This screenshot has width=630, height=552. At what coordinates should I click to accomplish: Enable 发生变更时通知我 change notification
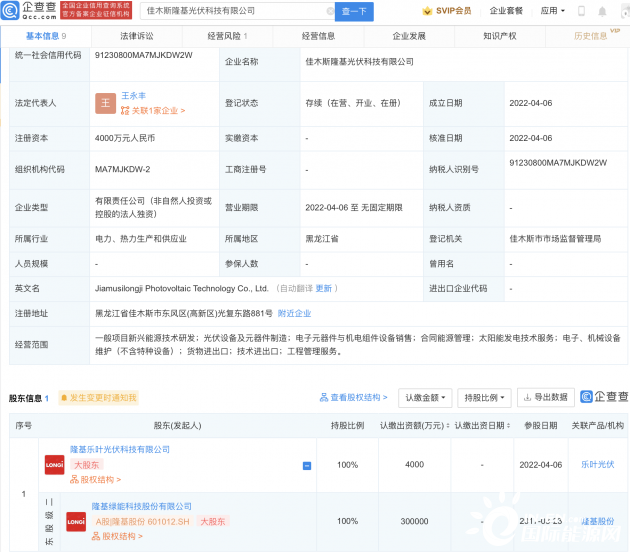[99, 398]
